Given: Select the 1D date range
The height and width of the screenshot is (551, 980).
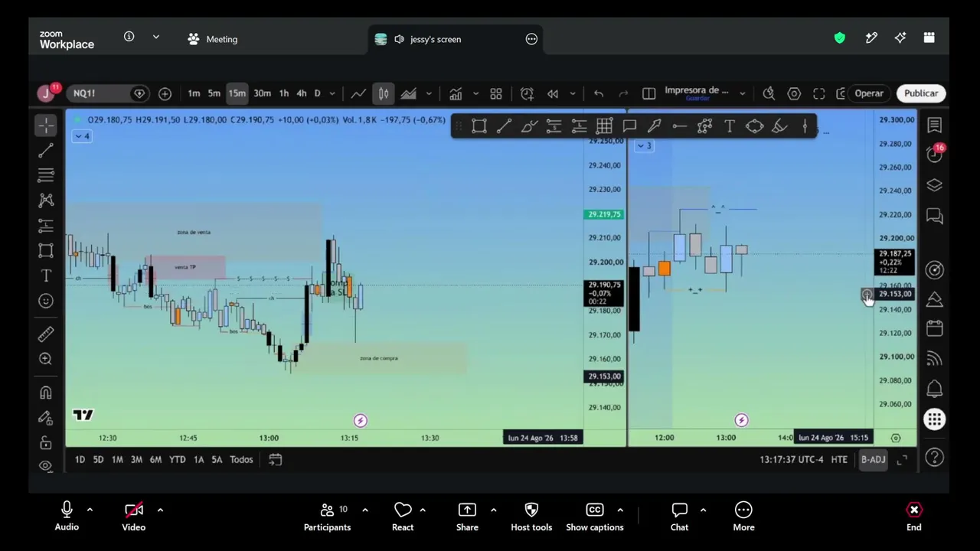Looking at the screenshot, I should [80, 459].
